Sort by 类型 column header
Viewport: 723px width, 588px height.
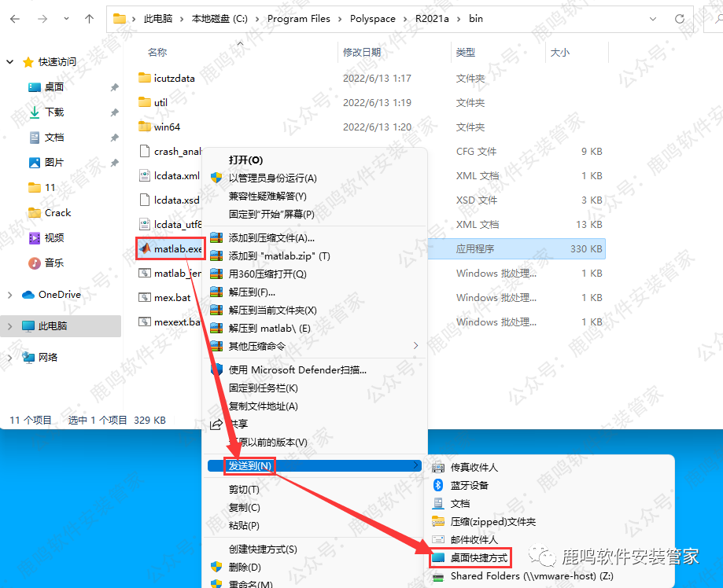[465, 53]
